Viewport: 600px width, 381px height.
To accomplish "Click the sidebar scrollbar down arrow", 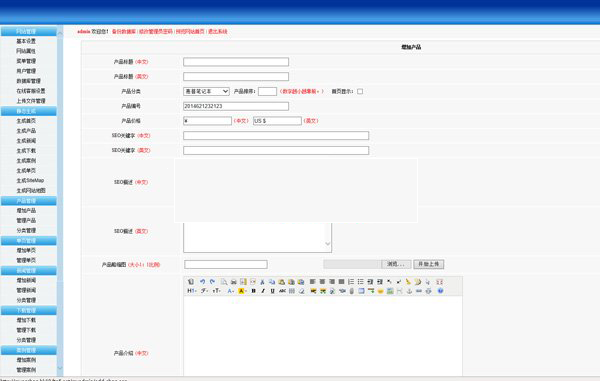I will pos(60,368).
